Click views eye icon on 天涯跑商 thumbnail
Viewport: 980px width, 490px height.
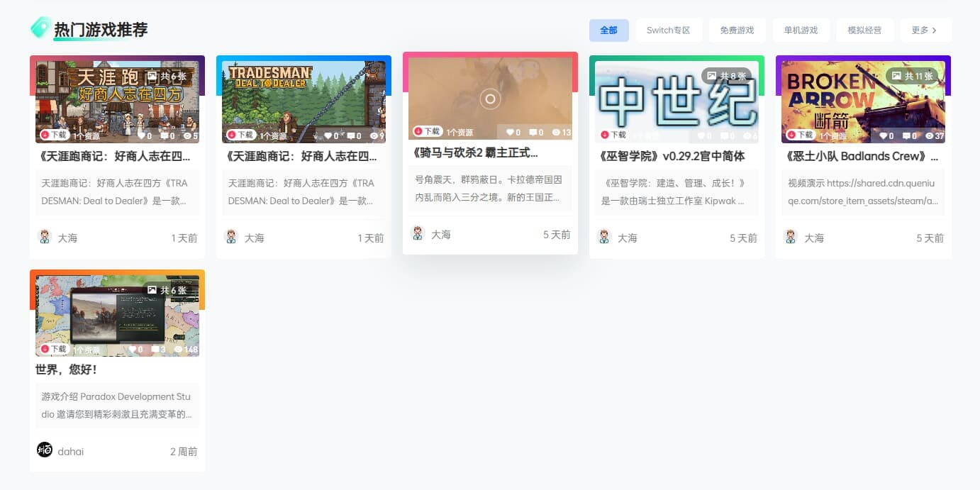point(187,135)
